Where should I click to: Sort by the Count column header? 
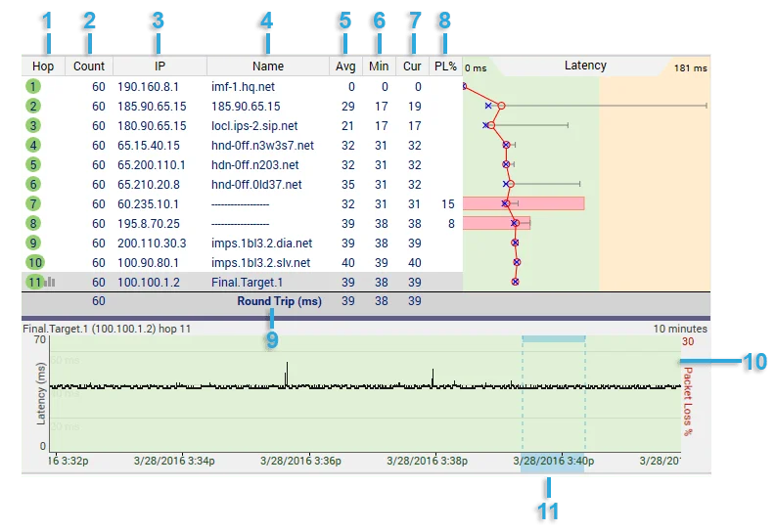(89, 66)
